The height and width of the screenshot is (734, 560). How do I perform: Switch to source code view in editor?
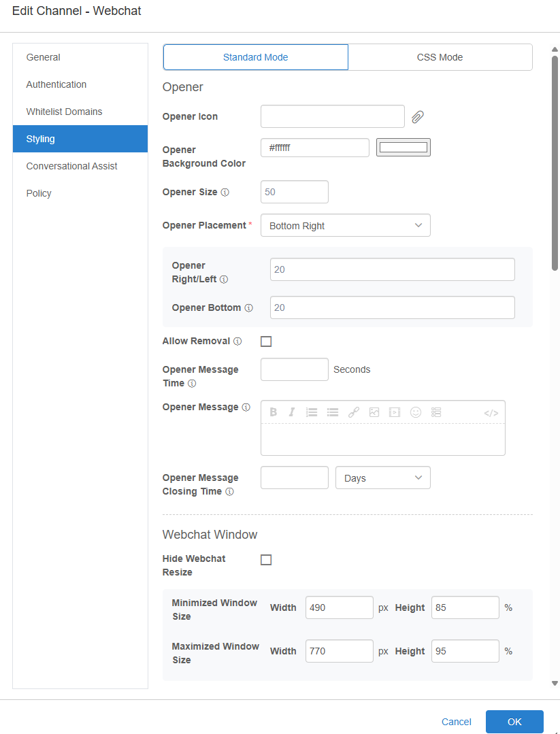tap(491, 413)
